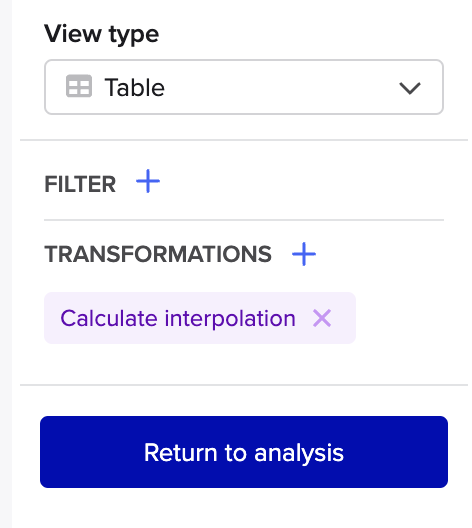Click the gray table icon in the selector

79,86
